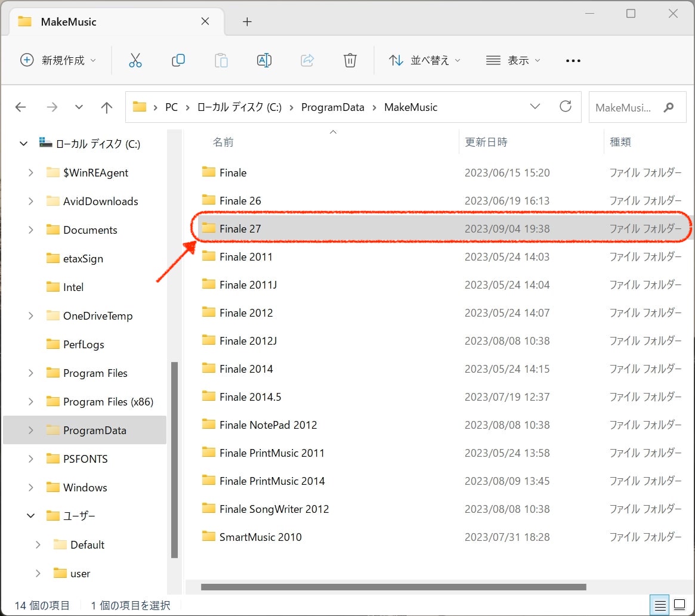Expand the Documents tree node
This screenshot has height=616, width=695.
click(x=30, y=230)
